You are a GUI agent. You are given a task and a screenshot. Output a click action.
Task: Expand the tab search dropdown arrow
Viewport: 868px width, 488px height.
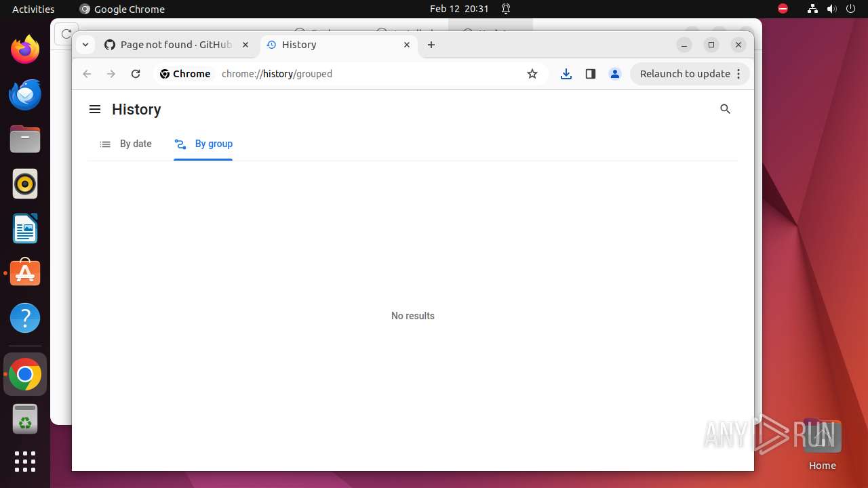click(x=85, y=45)
